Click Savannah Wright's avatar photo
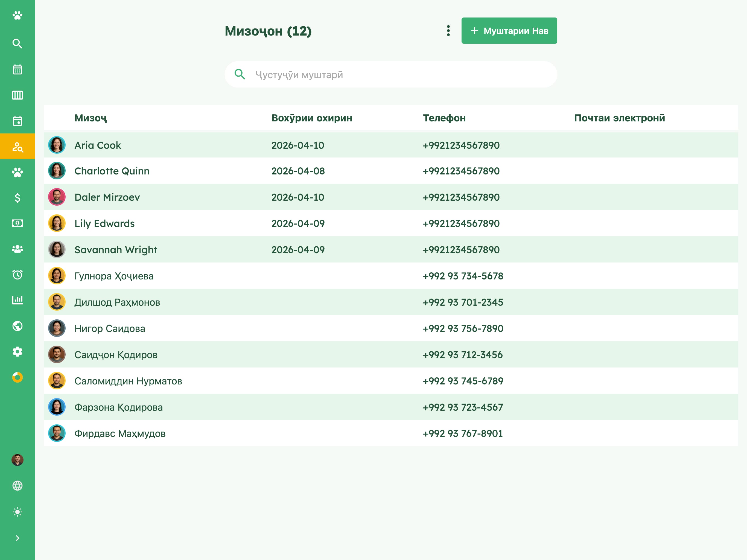Viewport: 747px width, 560px height. coord(57,250)
